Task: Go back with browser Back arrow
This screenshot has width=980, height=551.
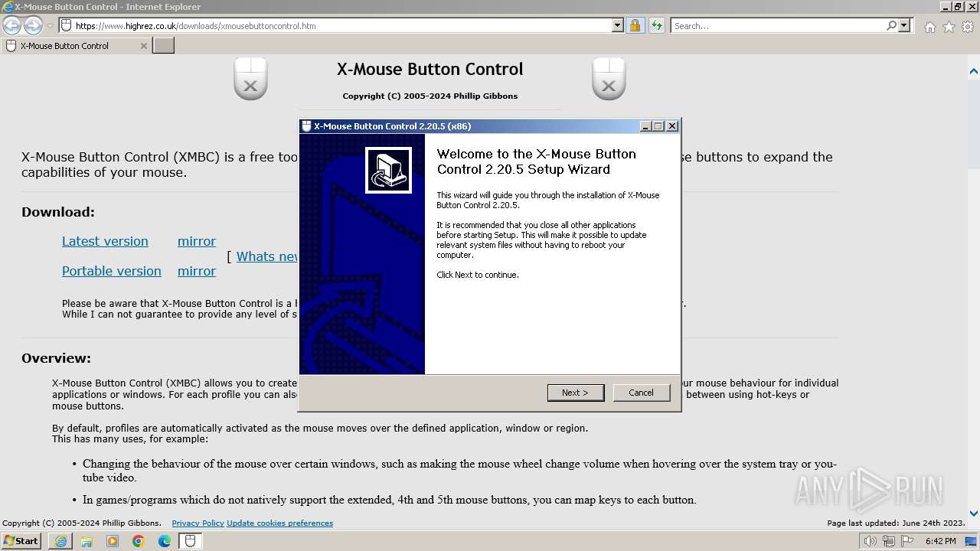Action: click(11, 25)
